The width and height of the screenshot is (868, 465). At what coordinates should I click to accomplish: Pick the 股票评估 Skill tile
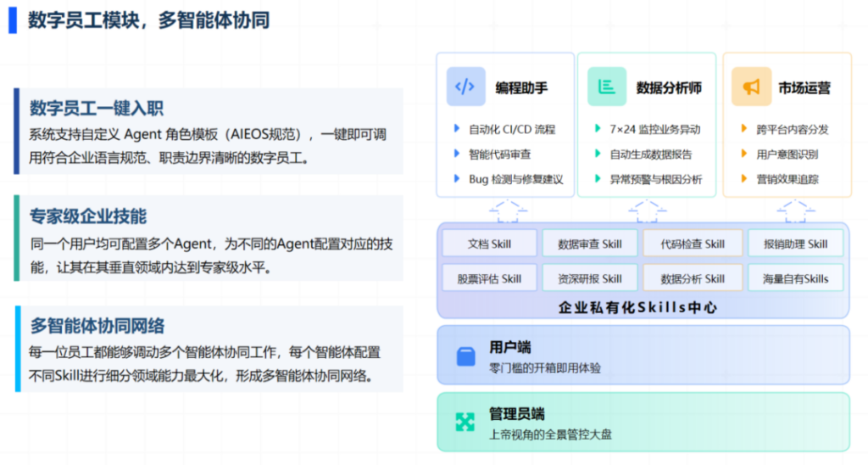pos(489,278)
